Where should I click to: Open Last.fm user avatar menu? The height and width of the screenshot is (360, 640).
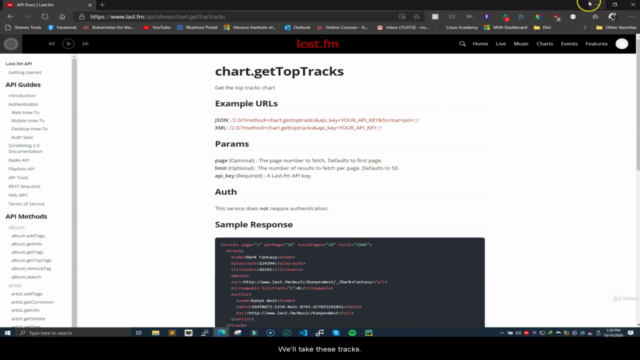622,44
